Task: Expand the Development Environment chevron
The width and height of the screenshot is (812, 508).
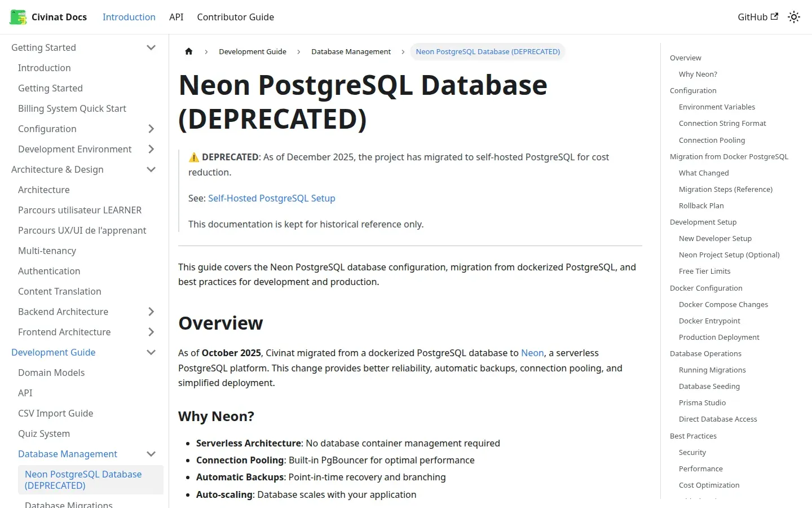Action: (x=151, y=149)
